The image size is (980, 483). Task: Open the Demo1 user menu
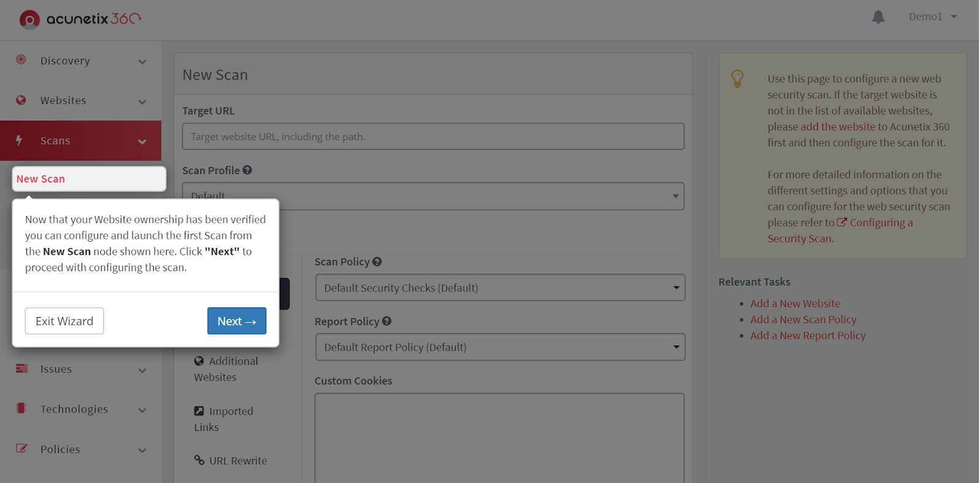(932, 17)
